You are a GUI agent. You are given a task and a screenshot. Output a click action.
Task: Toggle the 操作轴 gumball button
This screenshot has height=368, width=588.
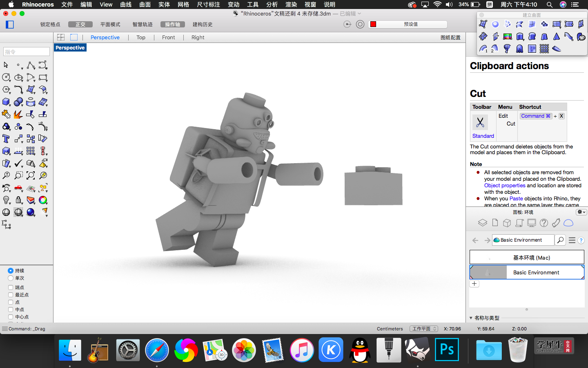(x=173, y=25)
